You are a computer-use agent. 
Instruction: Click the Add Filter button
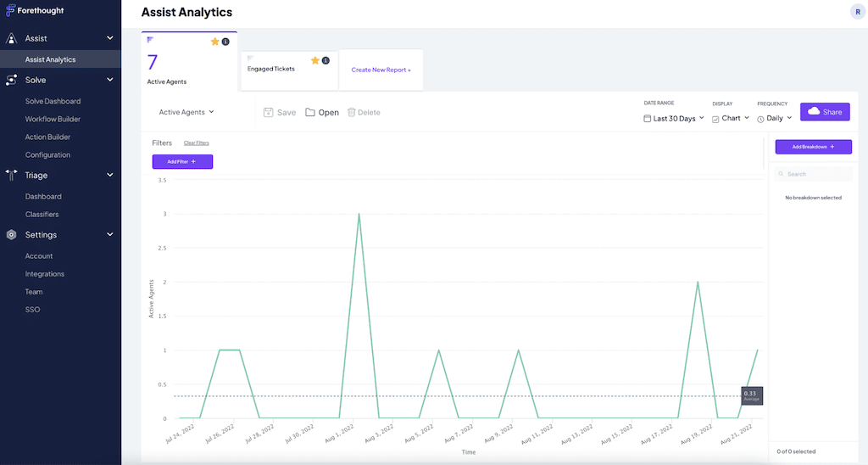(182, 161)
